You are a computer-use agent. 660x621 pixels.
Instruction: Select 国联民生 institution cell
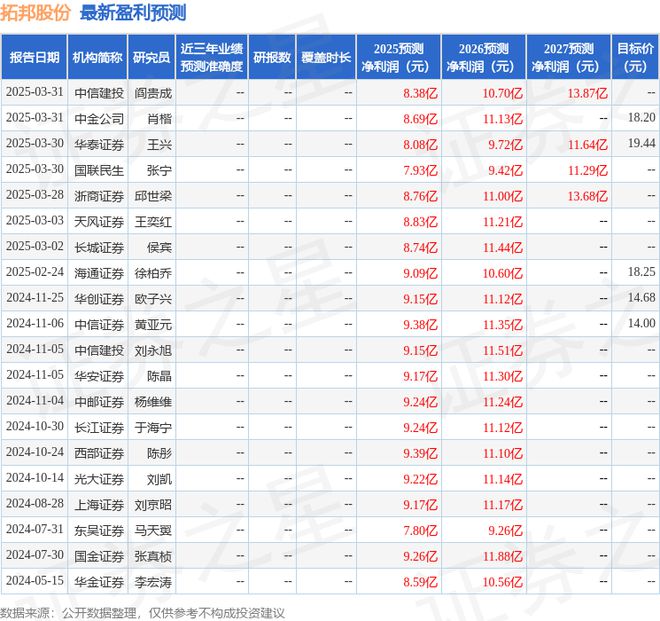click(x=99, y=170)
